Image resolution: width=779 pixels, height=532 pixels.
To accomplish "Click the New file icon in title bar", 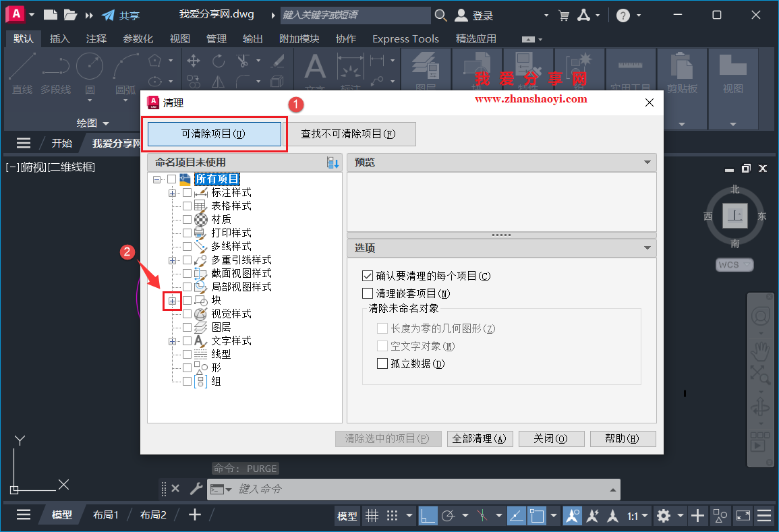I will (x=51, y=15).
